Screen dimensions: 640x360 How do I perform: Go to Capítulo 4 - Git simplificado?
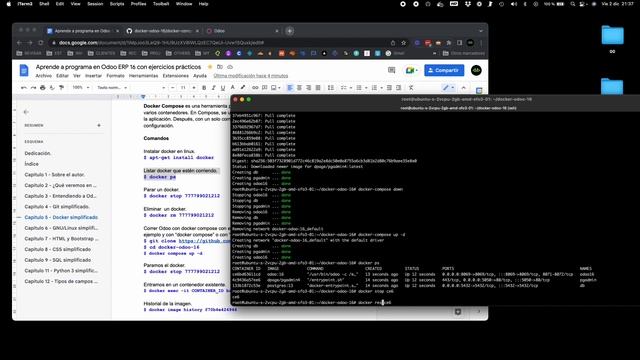point(57,207)
